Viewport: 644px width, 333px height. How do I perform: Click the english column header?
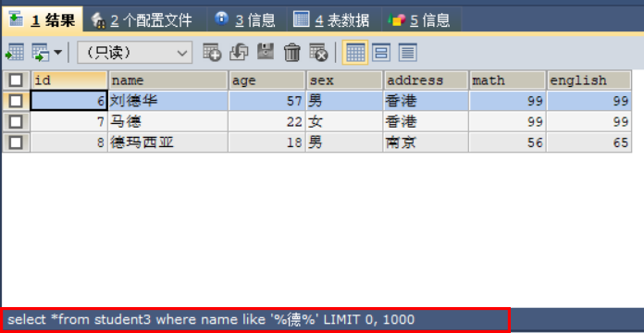point(589,80)
